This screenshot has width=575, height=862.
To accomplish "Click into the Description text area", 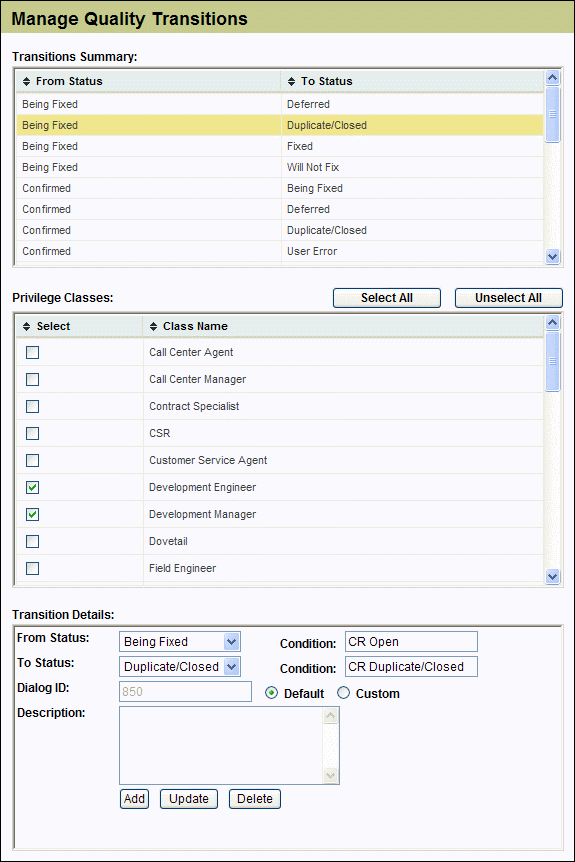I will pos(222,745).
